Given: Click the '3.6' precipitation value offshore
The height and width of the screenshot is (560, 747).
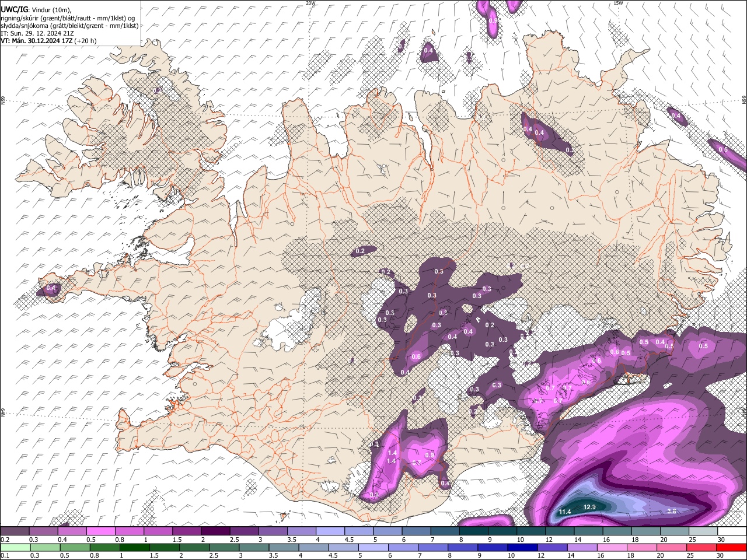Looking at the screenshot, I should click(x=671, y=511).
